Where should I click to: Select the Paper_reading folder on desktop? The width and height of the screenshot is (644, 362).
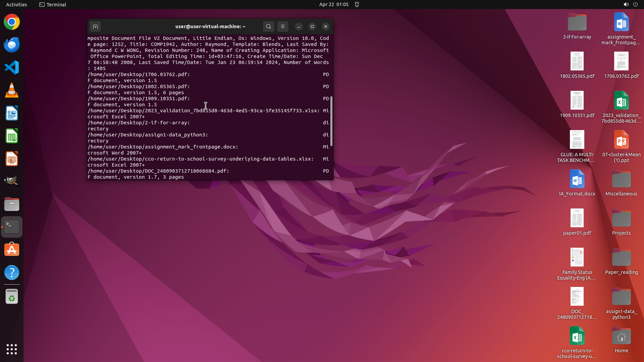pyautogui.click(x=621, y=257)
